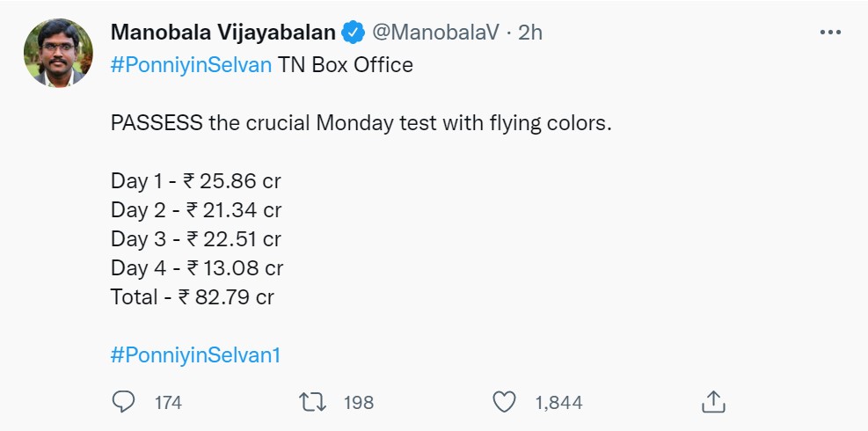The height and width of the screenshot is (431, 868).
Task: Open the three-dot more options menu
Action: 830,33
